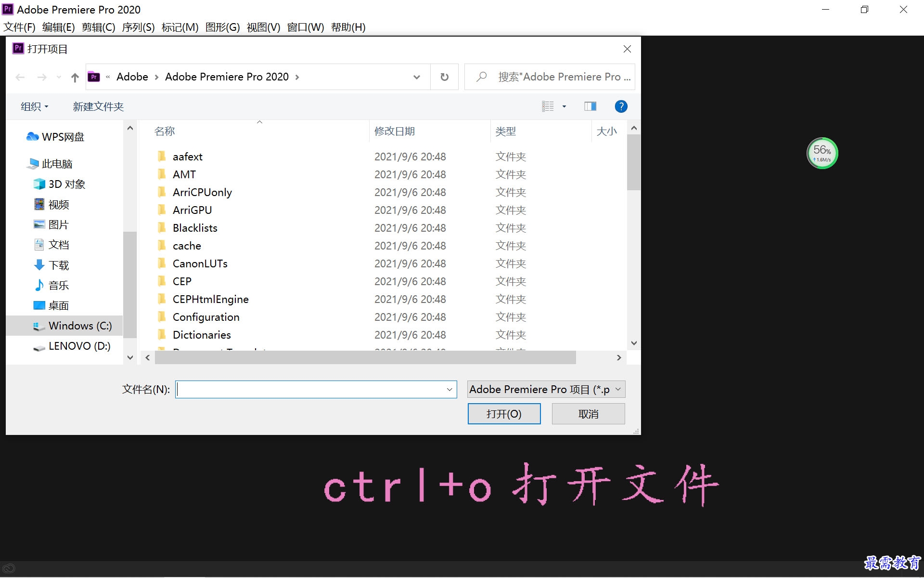Click the Forward navigation arrow
Image resolution: width=924 pixels, height=578 pixels.
[x=42, y=77]
